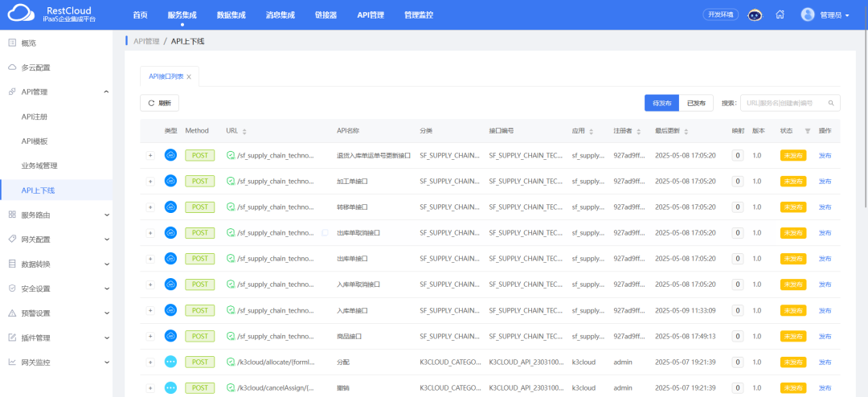
Task: Click green check icon beside /k3cloud/allocate URL
Action: [x=231, y=362]
